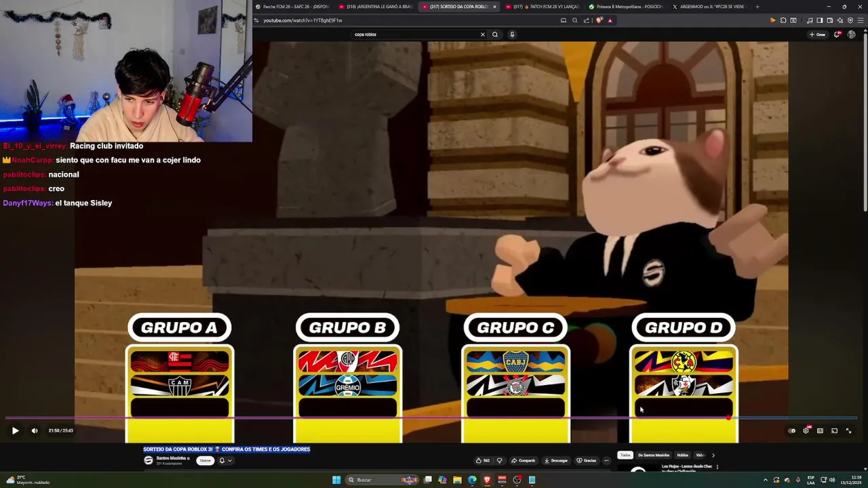This screenshot has width=868, height=488.
Task: Click the Gracias button
Action: coord(587,460)
